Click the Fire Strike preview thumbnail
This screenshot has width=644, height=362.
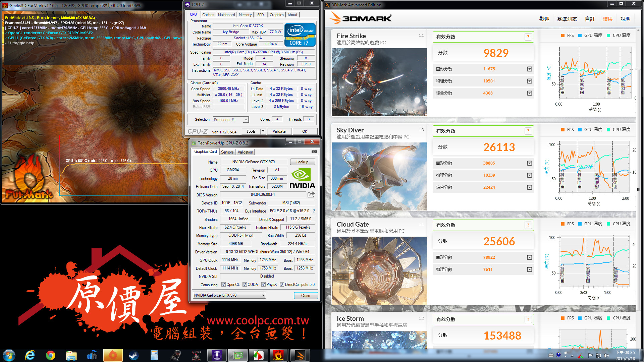click(x=379, y=82)
